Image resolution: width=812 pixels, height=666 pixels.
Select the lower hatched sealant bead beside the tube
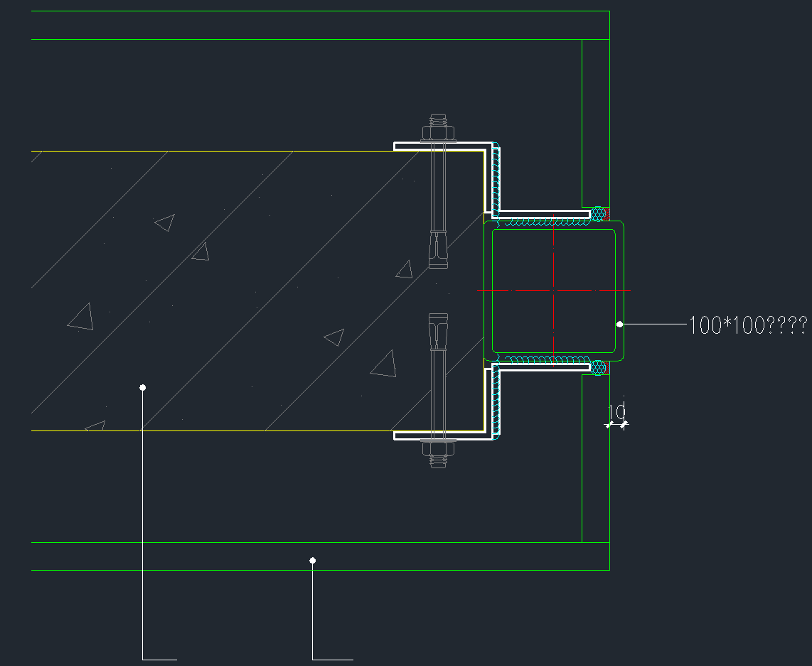pyautogui.click(x=599, y=367)
